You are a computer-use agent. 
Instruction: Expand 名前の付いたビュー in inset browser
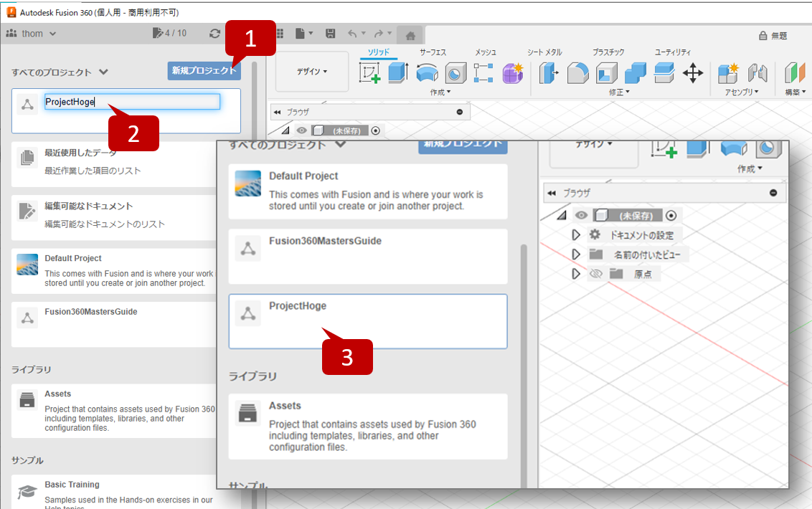(x=575, y=255)
